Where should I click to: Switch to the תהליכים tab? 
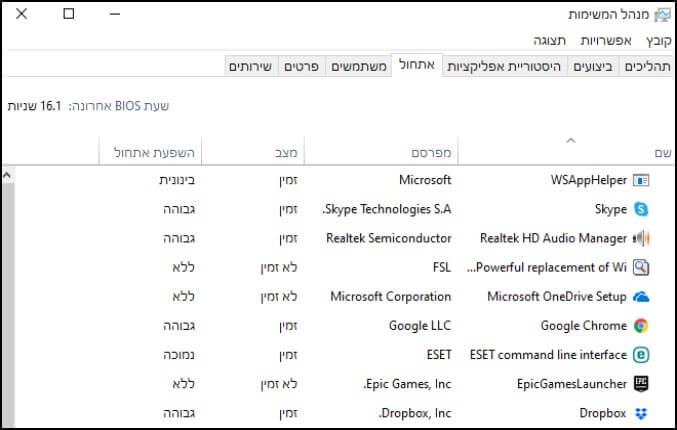(647, 66)
